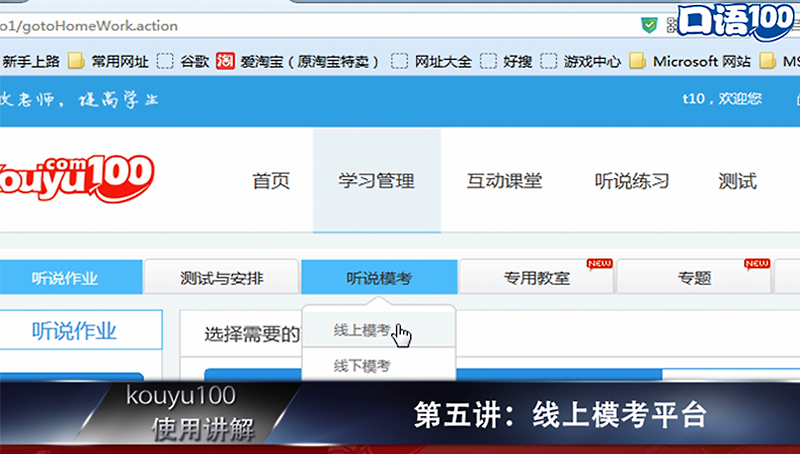Open the Microsoft 网站 bookmark folder
This screenshot has height=454, width=800.
pyautogui.click(x=690, y=62)
